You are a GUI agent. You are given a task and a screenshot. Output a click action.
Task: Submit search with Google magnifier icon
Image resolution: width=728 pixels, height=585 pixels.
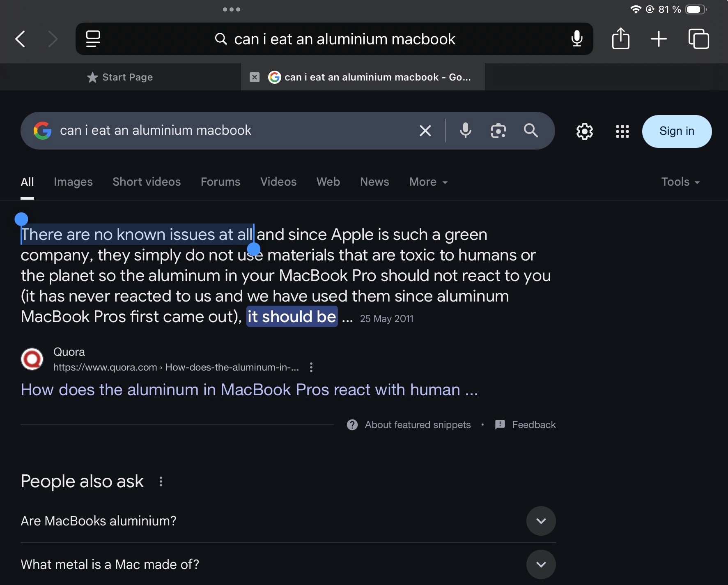(531, 131)
